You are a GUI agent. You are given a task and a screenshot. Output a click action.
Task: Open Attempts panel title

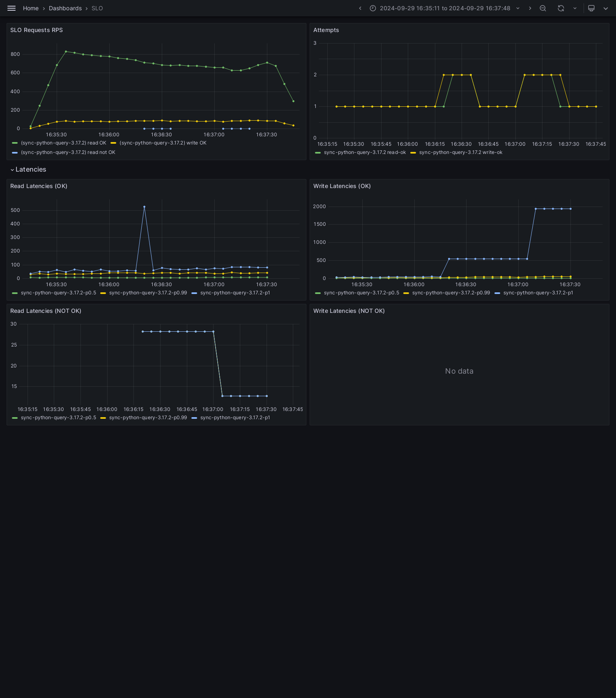pyautogui.click(x=326, y=30)
